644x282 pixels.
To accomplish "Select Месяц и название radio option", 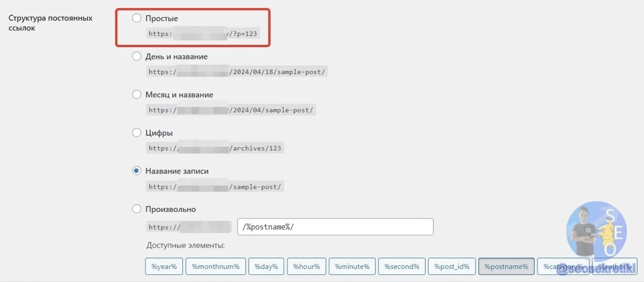I will point(136,95).
